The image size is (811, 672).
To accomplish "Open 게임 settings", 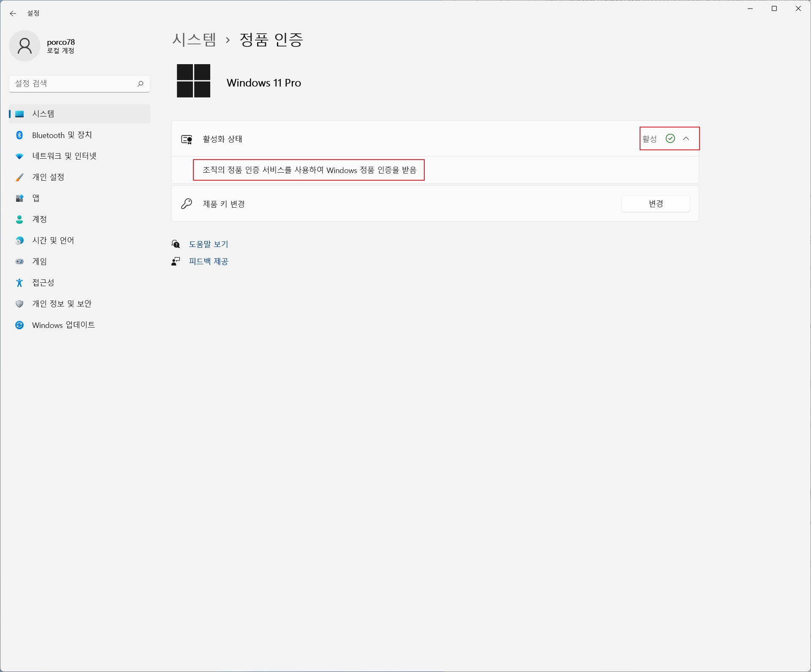I will click(79, 262).
